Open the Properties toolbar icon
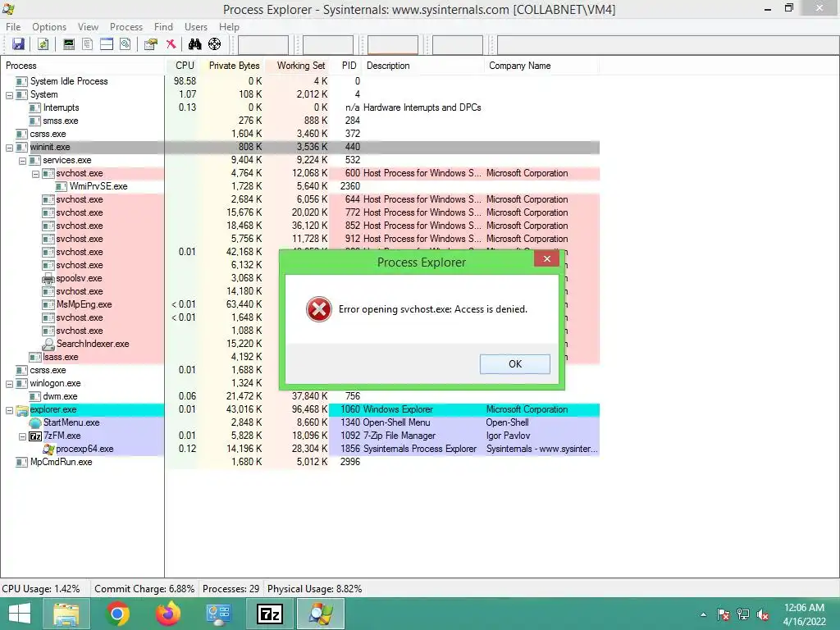The height and width of the screenshot is (630, 840). [151, 44]
